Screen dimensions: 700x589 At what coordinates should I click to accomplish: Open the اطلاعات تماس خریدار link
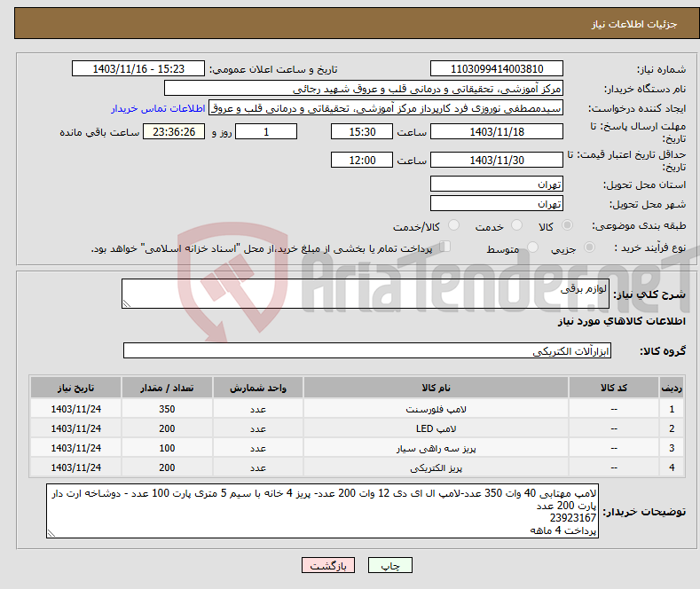pos(158,108)
